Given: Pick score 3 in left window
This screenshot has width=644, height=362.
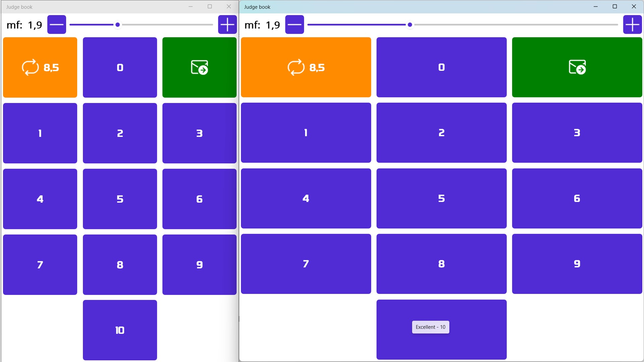Looking at the screenshot, I should [x=199, y=133].
